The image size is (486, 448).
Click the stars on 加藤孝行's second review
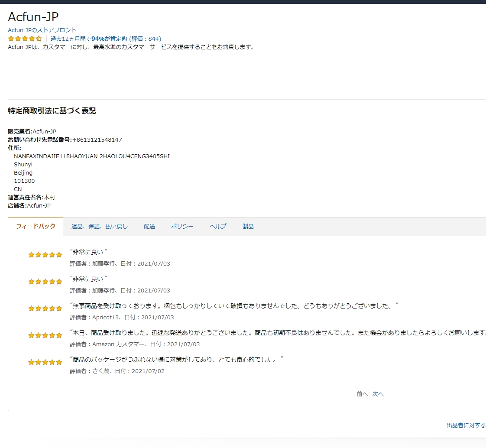tap(45, 282)
